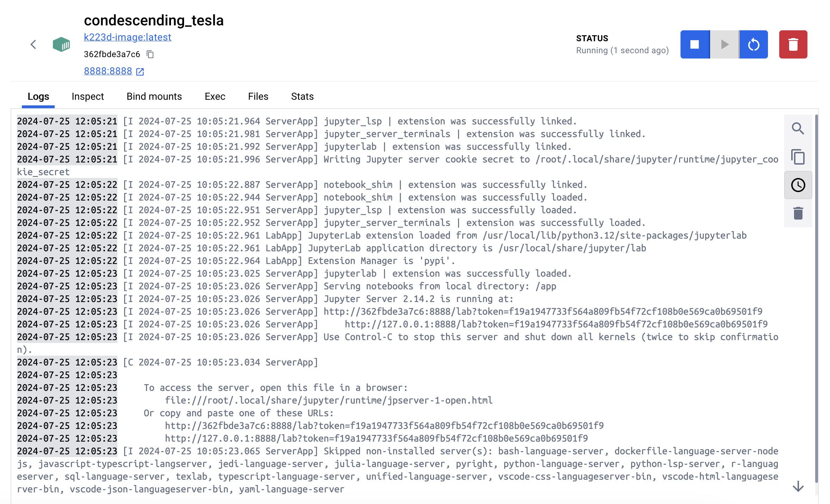Click the start container play button
The width and height of the screenshot is (830, 504).
724,44
